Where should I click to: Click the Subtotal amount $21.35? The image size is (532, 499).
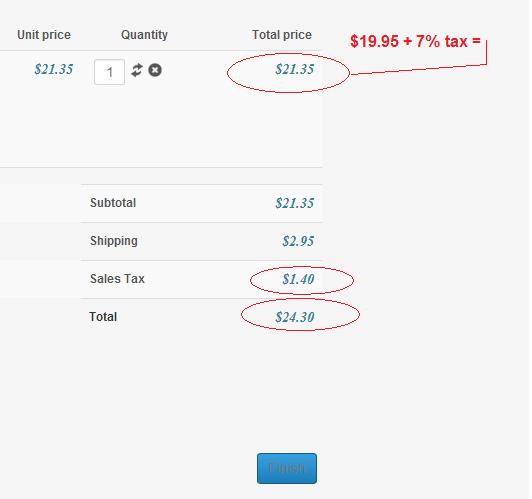coord(294,203)
